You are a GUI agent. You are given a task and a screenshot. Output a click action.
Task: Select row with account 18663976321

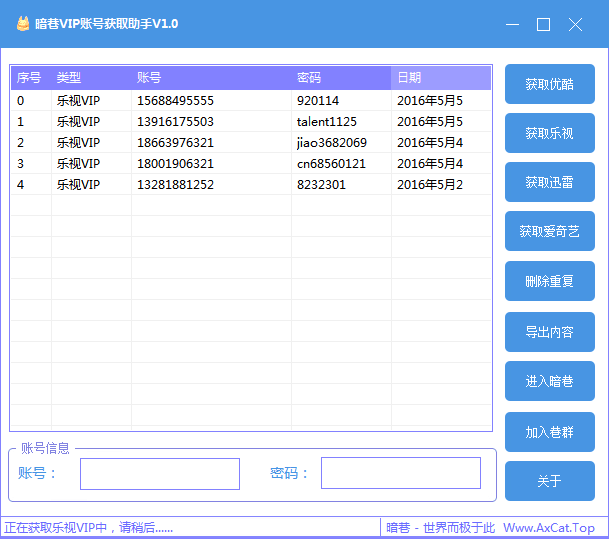point(175,143)
